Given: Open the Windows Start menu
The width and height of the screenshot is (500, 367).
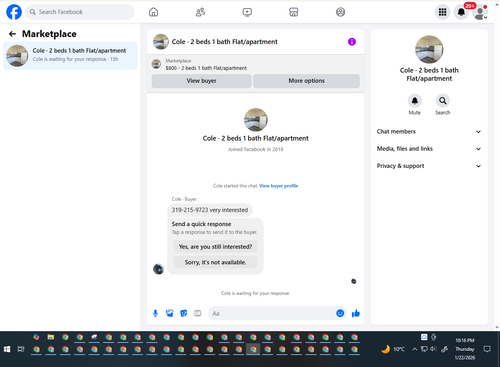Looking at the screenshot, I should [x=7, y=349].
